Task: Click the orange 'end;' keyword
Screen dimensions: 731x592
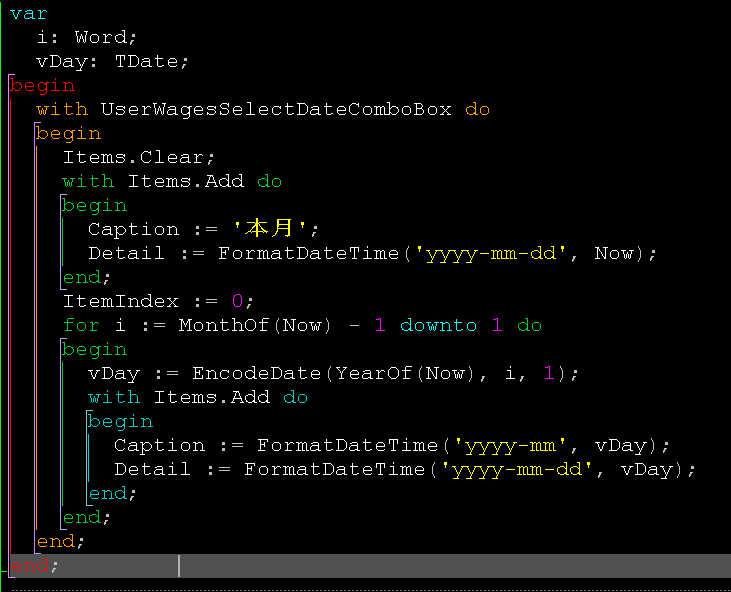Action: click(x=60, y=542)
